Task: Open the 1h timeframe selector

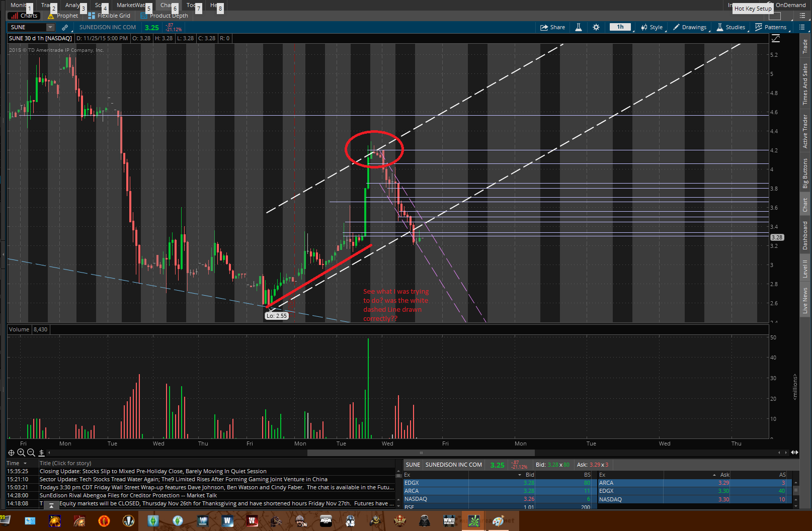Action: coord(620,27)
